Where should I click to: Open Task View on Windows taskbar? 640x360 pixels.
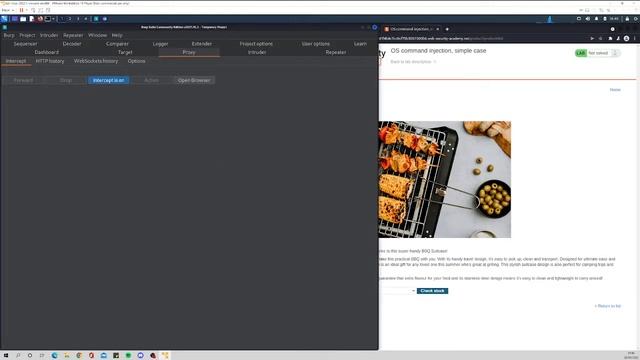[x=42, y=356]
